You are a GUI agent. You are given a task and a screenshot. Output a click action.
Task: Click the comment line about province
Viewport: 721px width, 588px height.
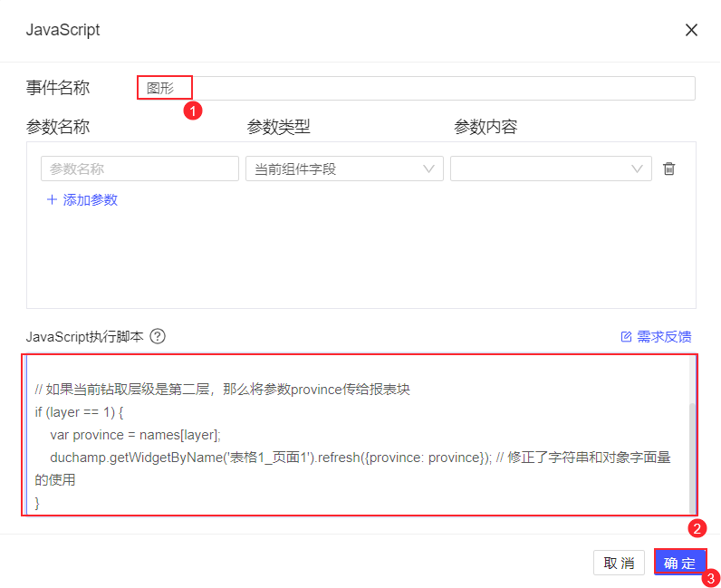pos(222,390)
